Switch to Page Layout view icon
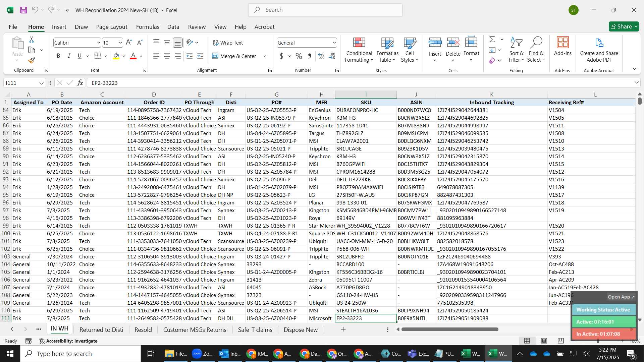 (x=544, y=341)
